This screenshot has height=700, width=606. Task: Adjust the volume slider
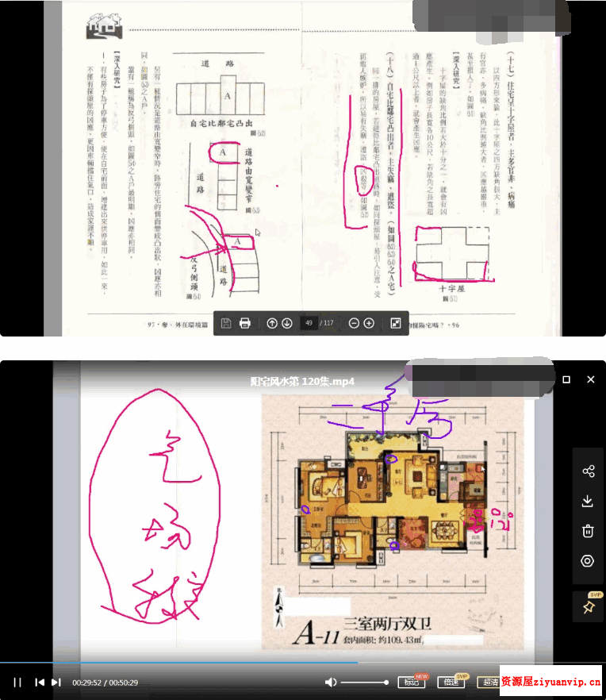365,683
